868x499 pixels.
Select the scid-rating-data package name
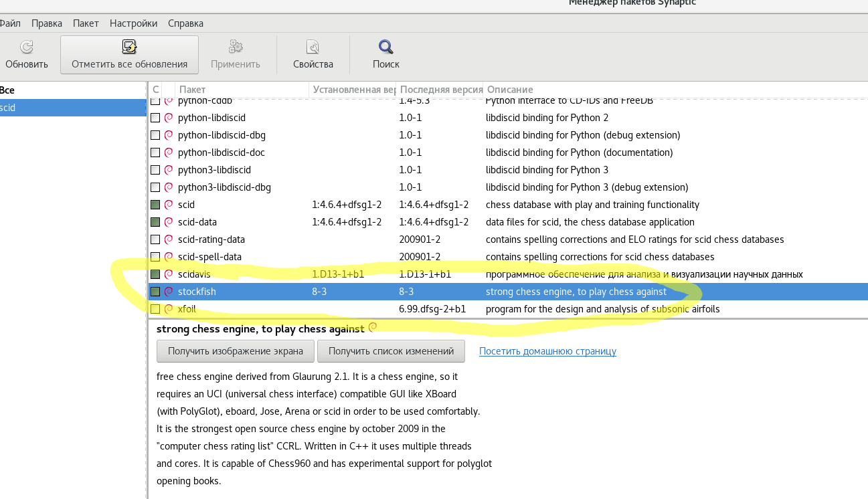[x=211, y=239]
